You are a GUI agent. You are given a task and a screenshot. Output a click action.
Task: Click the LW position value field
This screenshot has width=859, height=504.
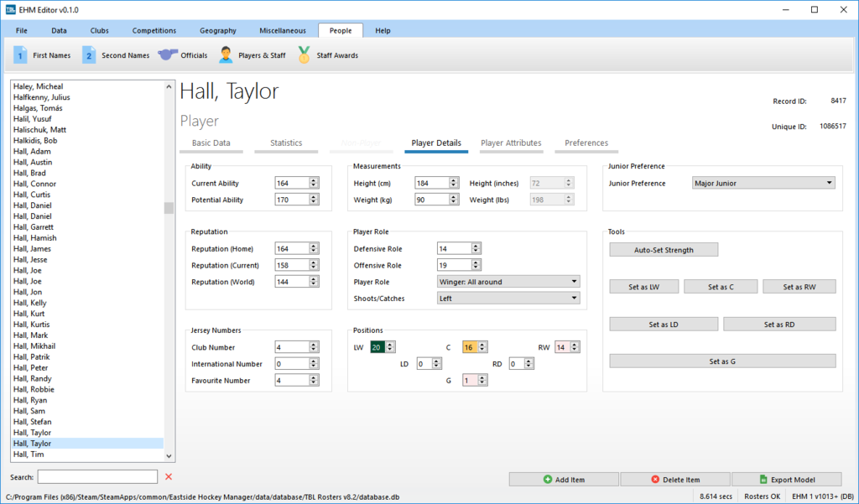point(377,347)
